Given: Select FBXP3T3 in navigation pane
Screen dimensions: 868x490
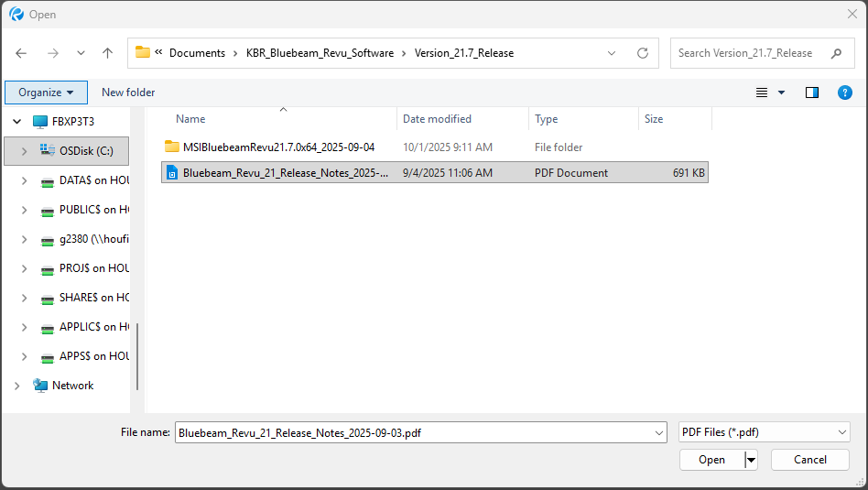Looking at the screenshot, I should [x=73, y=121].
